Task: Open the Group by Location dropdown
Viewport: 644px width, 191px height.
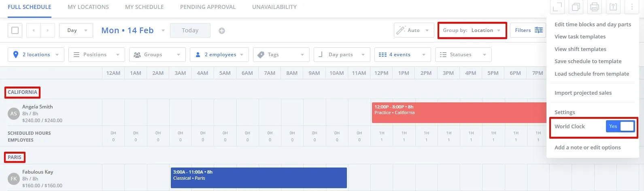Action: pyautogui.click(x=472, y=30)
